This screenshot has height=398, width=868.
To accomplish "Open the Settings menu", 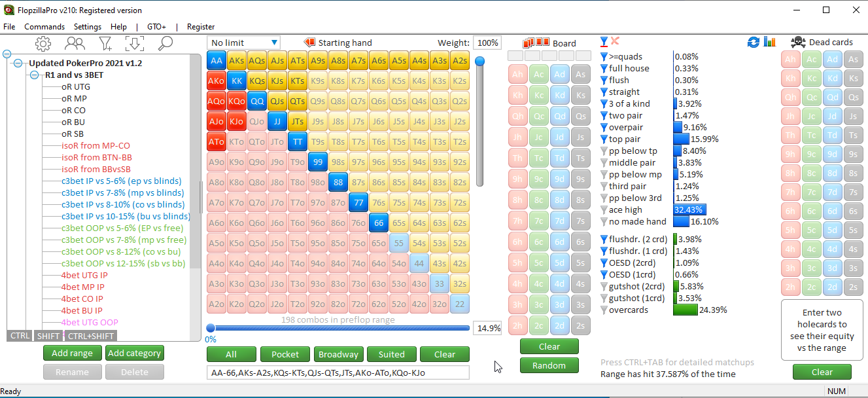I will pyautogui.click(x=88, y=27).
